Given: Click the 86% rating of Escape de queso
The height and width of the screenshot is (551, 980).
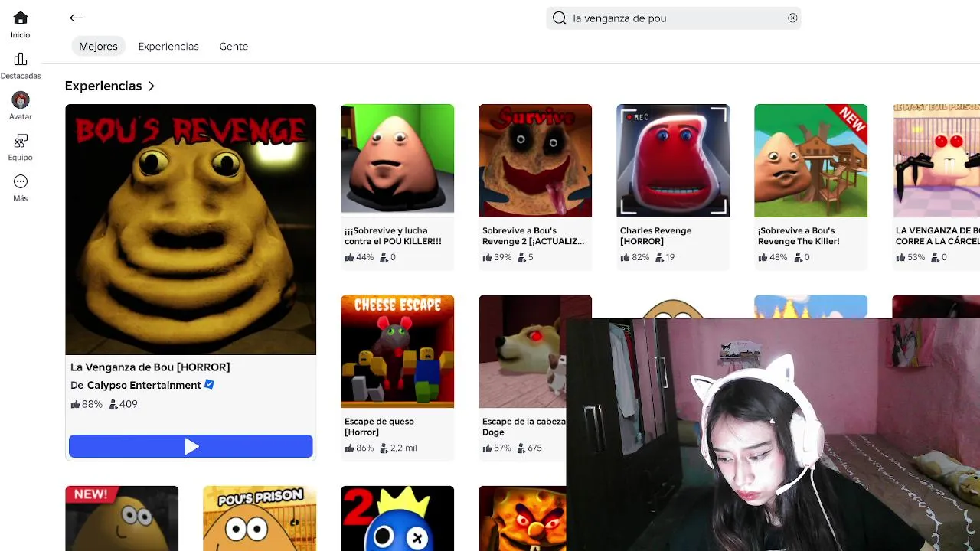Looking at the screenshot, I should [359, 448].
